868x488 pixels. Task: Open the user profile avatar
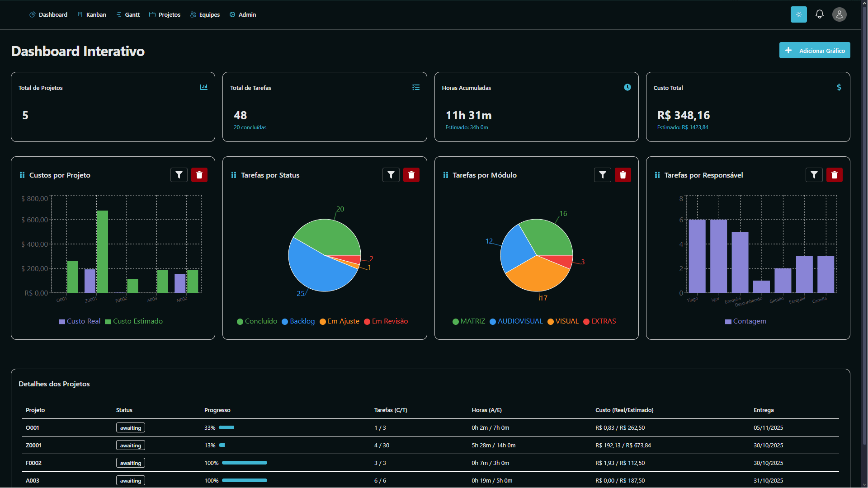(x=839, y=14)
